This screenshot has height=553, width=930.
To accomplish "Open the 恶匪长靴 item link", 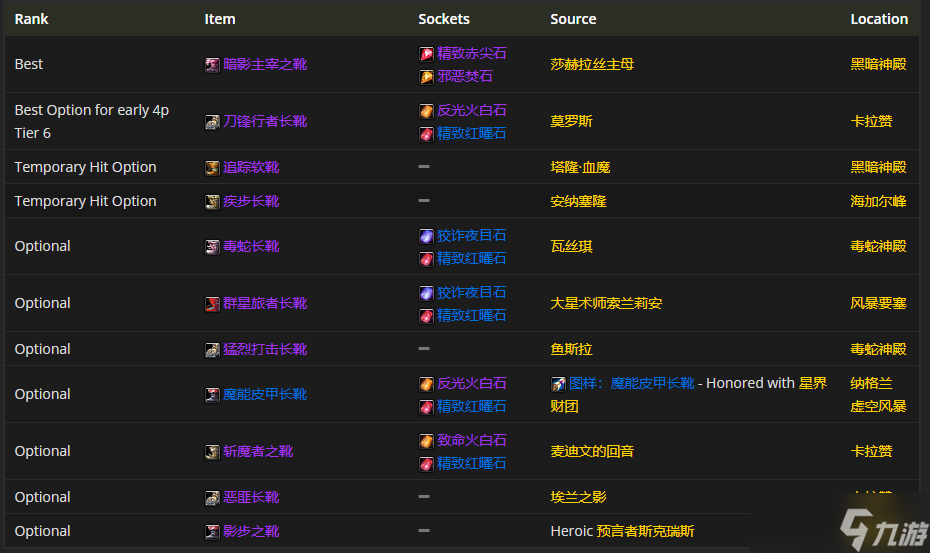I will click(251, 497).
